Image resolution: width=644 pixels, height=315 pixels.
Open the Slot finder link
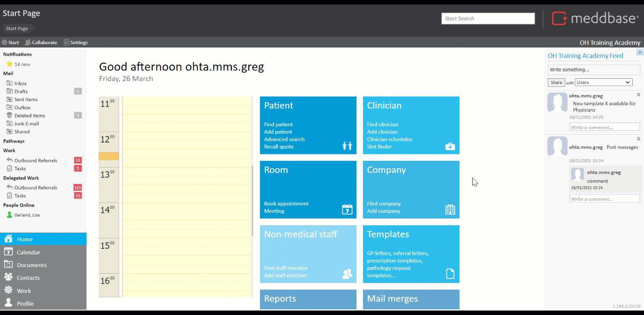(x=379, y=147)
